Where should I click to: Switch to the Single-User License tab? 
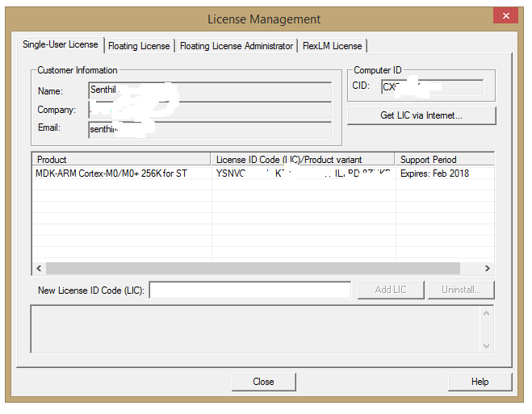pyautogui.click(x=61, y=44)
